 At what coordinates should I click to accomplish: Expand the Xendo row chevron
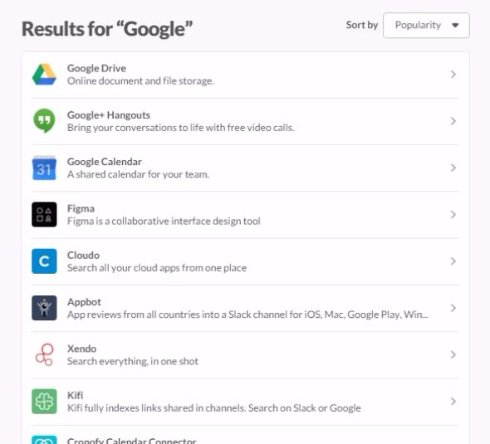tap(453, 355)
